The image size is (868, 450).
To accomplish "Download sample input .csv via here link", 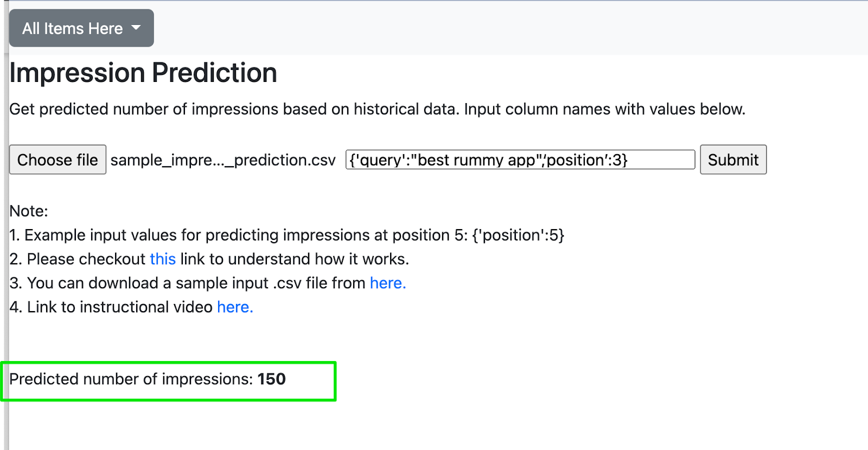I will click(x=388, y=283).
